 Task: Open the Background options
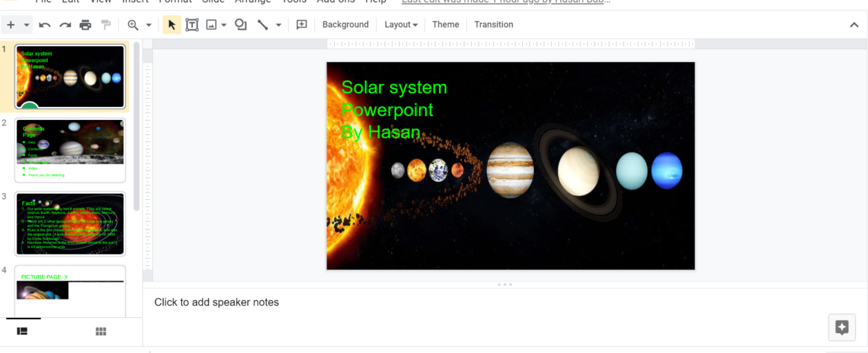click(346, 25)
